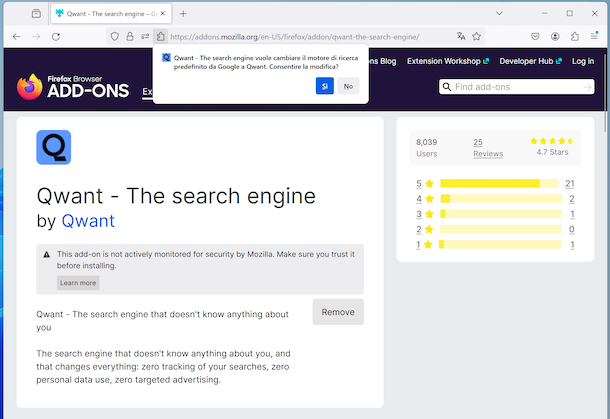Open the list all tabs chevron
610x419 pixels.
point(499,13)
